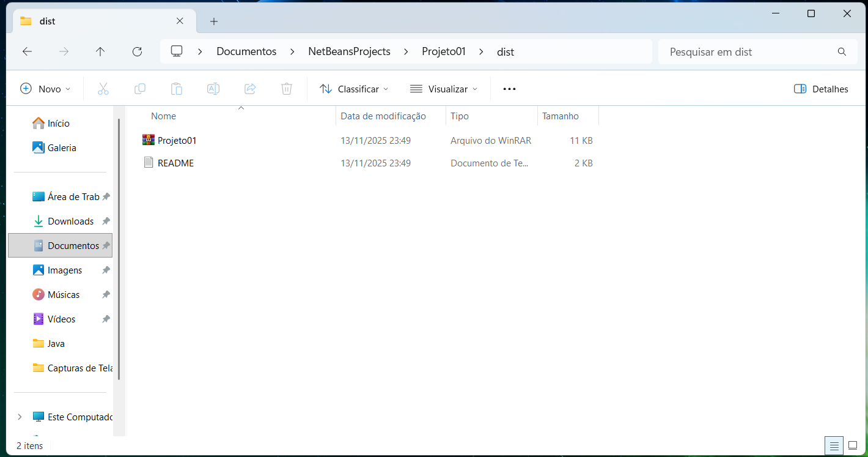
Task: Unpin Área de Trabalho from quick access
Action: click(106, 196)
